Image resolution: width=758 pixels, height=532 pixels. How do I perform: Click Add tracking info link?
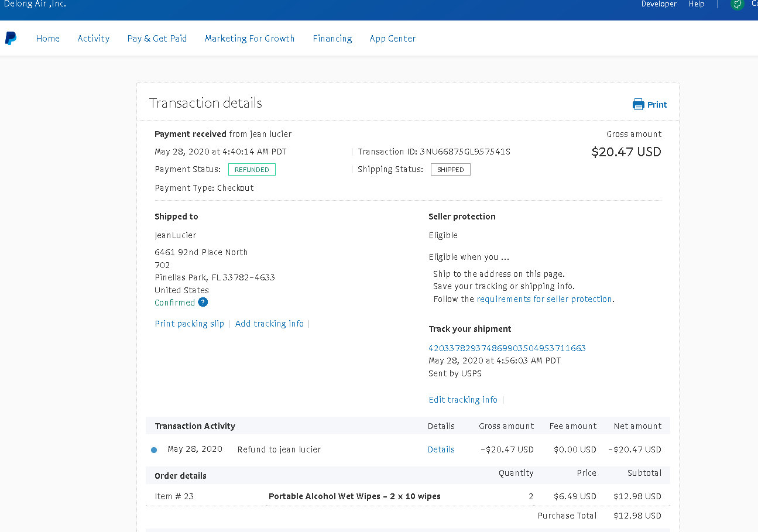[x=269, y=324]
